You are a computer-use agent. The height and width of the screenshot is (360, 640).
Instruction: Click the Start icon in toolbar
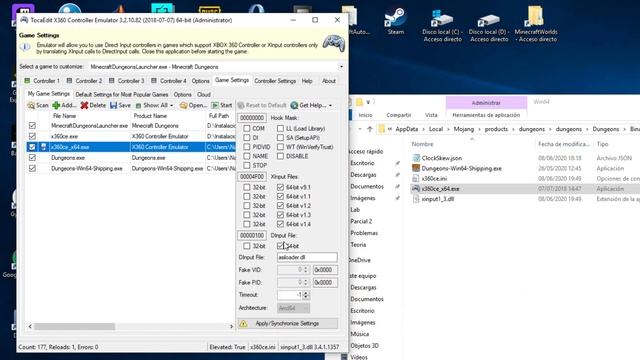215,105
